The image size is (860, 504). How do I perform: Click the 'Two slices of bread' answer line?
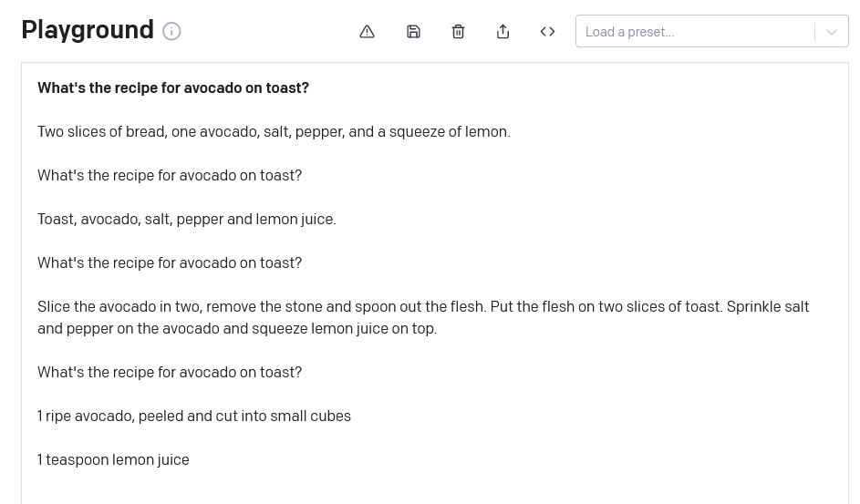(x=274, y=131)
